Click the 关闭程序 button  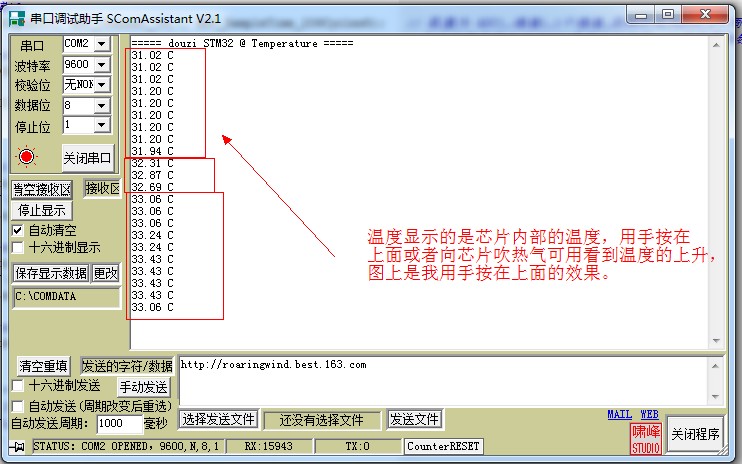[x=695, y=434]
